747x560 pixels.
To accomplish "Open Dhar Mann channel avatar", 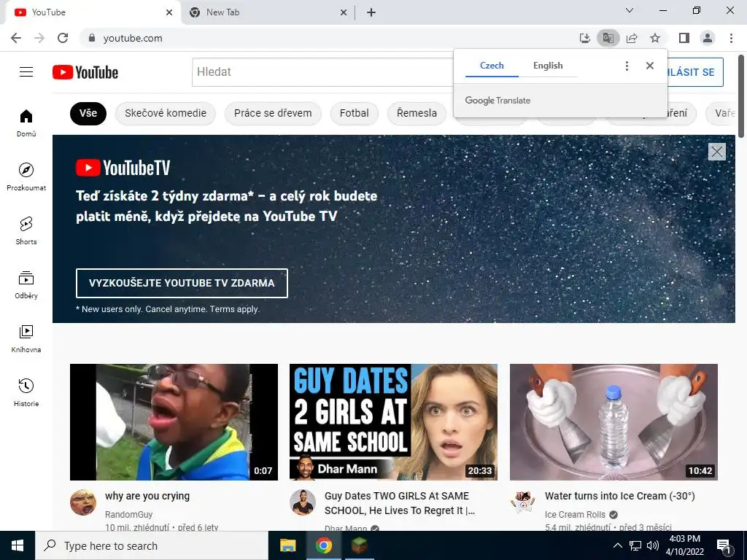I will tap(303, 502).
